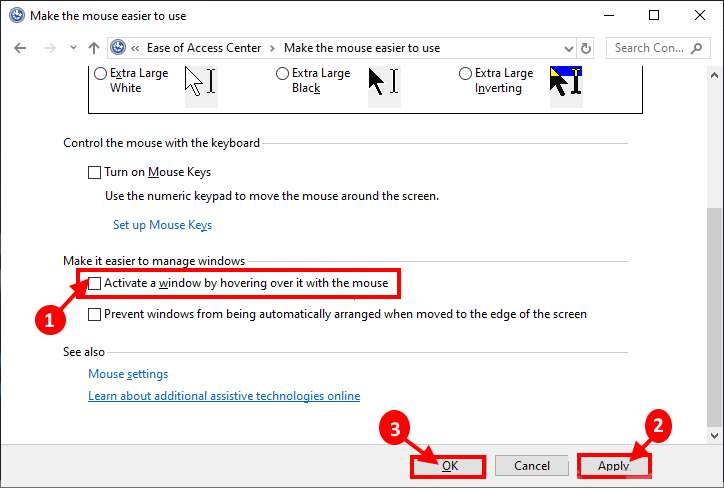Viewport: 724px width, 488px height.
Task: Close the window
Action: pyautogui.click(x=700, y=15)
